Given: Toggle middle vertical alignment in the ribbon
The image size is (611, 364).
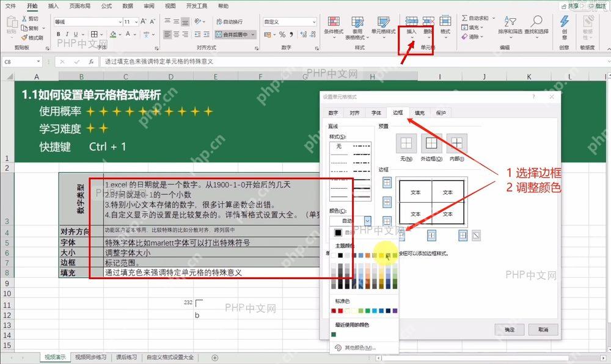Looking at the screenshot, I should [x=177, y=21].
